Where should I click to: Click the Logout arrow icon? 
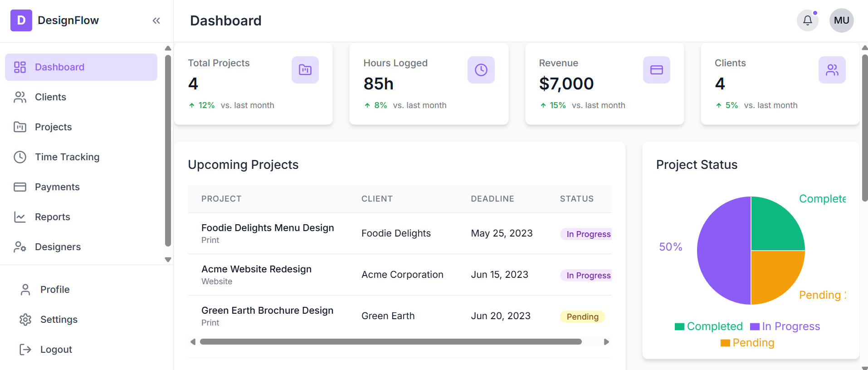25,350
